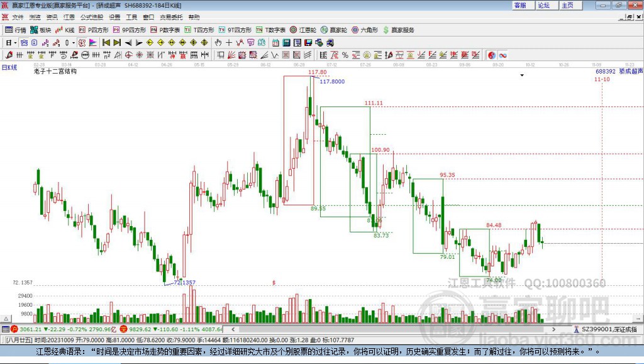Open the 窗口 menu
Image resolution: width=644 pixels, height=364 pixels.
[148, 17]
